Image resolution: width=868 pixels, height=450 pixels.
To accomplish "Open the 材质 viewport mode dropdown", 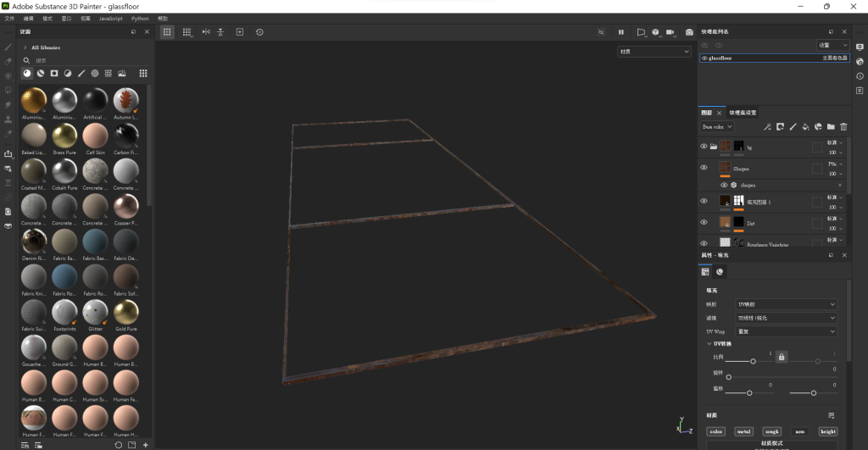I will point(654,52).
